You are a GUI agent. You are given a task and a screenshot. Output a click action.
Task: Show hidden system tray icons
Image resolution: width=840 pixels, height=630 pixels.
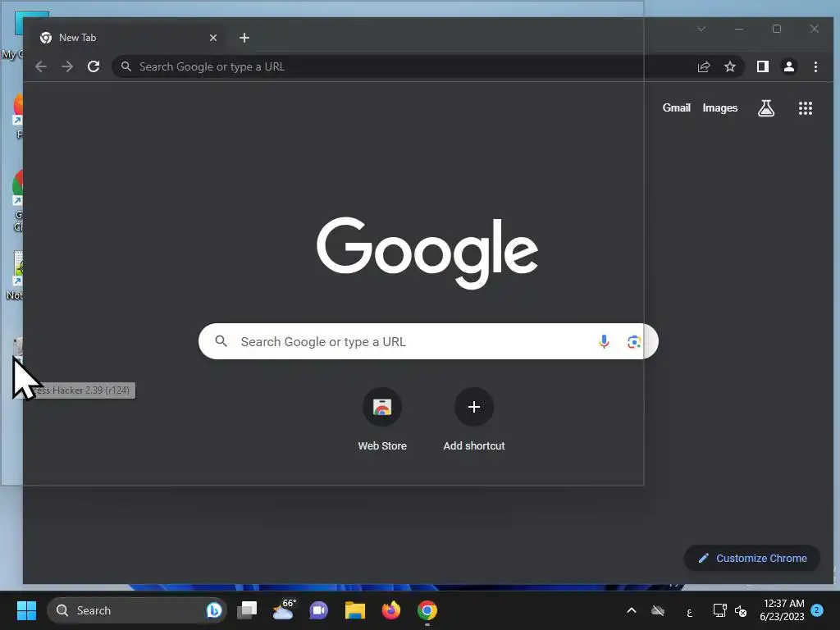(x=632, y=610)
